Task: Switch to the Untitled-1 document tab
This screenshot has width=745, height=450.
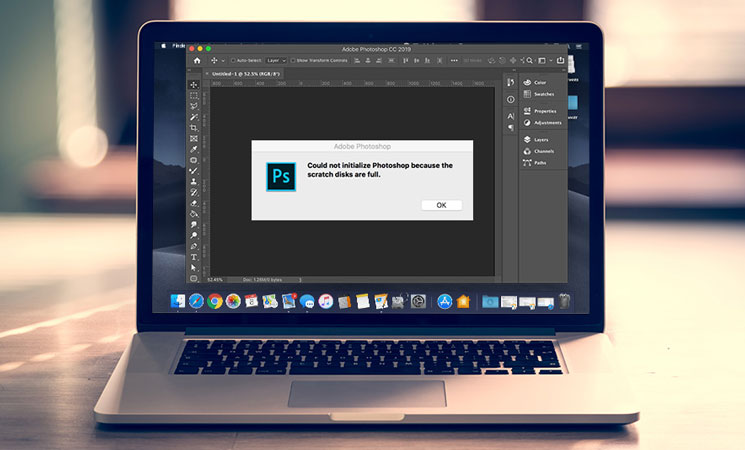Action: coord(246,74)
